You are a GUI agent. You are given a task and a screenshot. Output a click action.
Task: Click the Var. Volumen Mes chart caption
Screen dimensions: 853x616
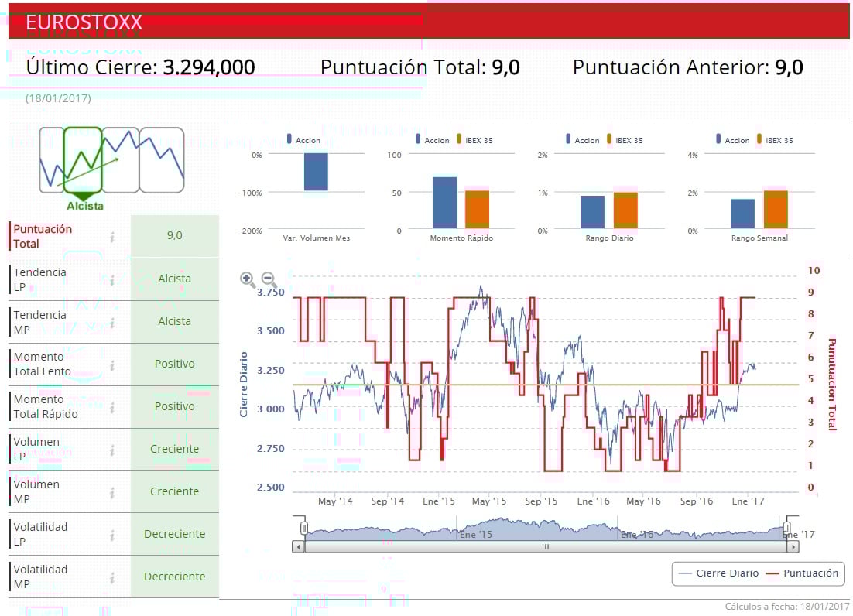[316, 238]
